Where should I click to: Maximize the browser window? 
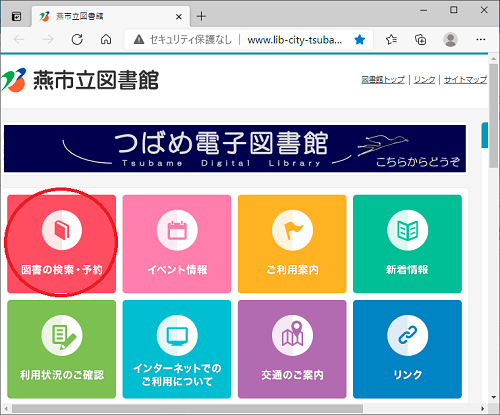(x=454, y=10)
